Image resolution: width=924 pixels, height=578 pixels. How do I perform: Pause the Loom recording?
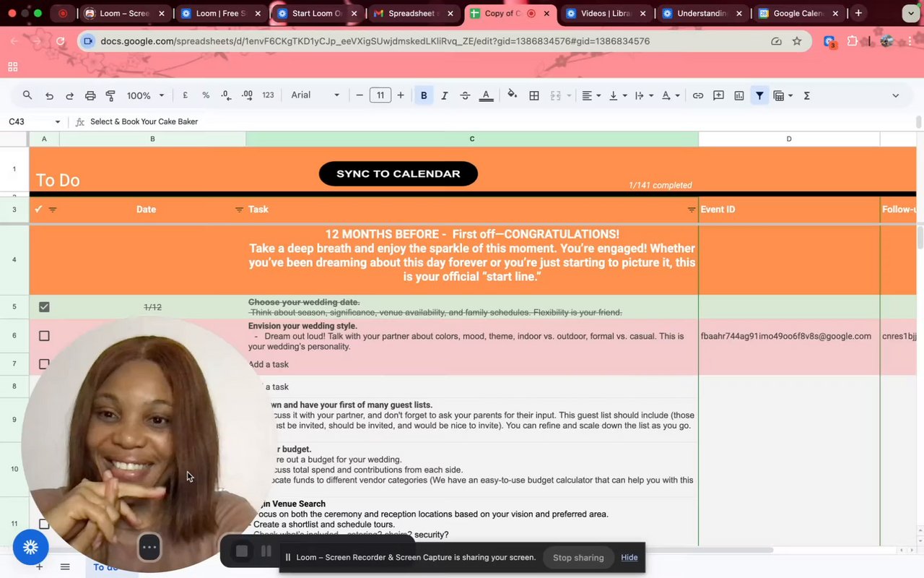(266, 551)
